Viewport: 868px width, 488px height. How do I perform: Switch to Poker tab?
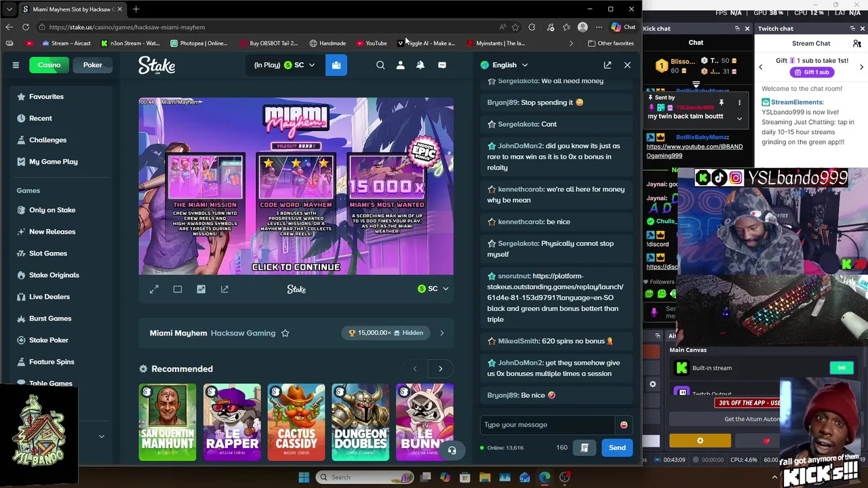tap(93, 65)
